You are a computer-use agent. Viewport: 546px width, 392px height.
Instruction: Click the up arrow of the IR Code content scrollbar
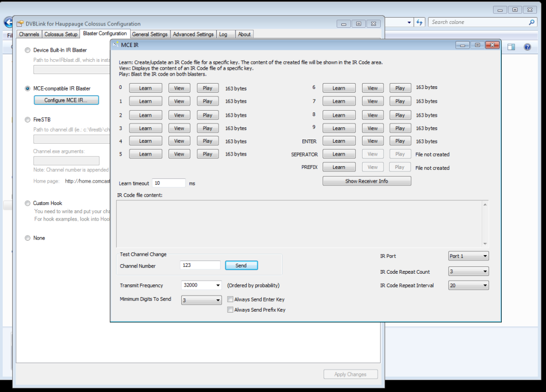click(x=485, y=205)
